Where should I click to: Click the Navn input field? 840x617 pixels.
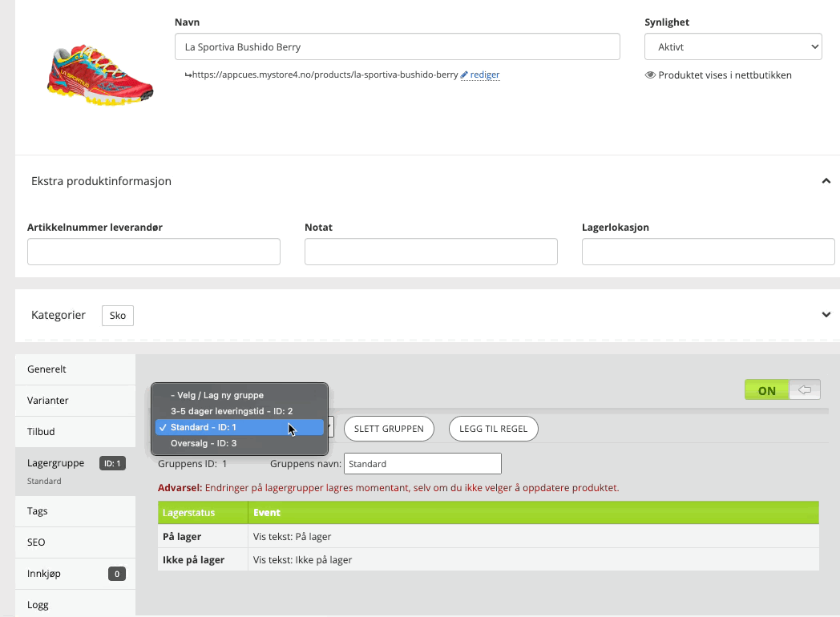398,47
